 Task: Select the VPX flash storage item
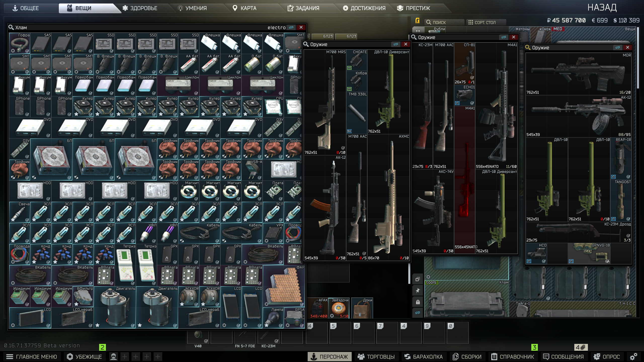[x=273, y=233]
